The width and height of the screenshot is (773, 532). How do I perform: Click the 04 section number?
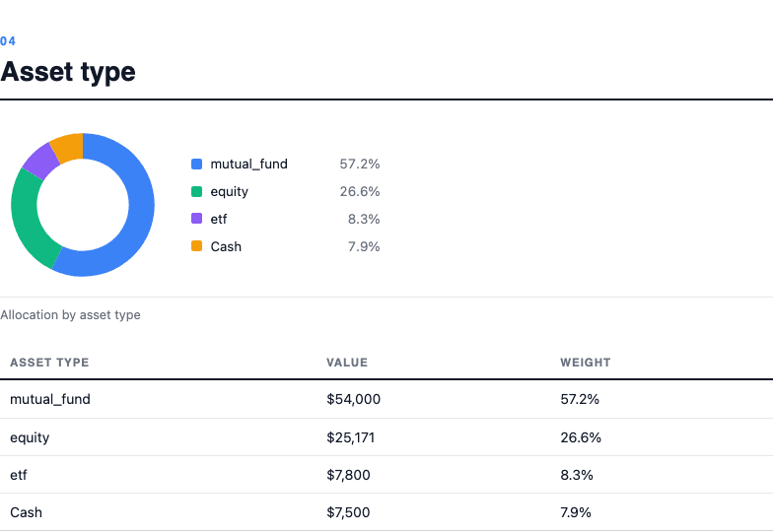tap(8, 41)
